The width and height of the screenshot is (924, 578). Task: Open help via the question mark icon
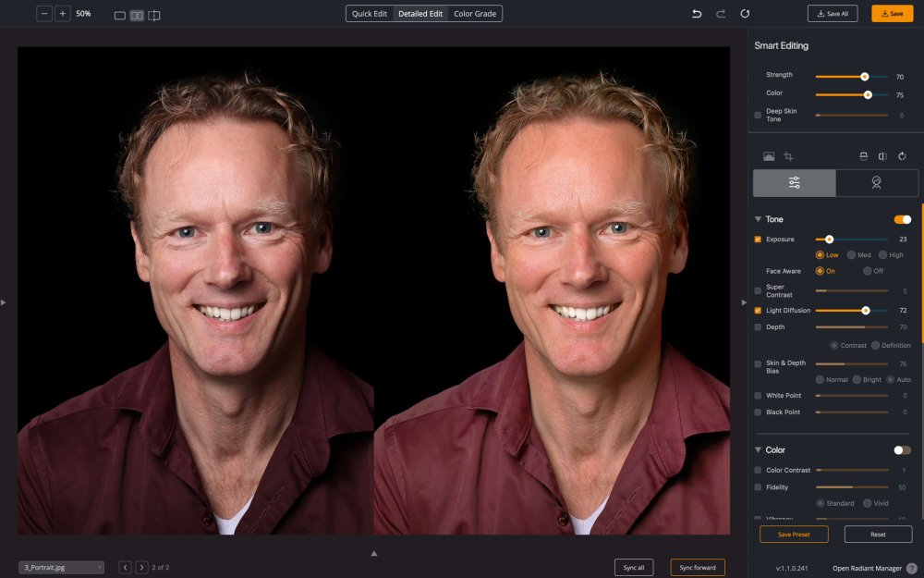tap(912, 569)
